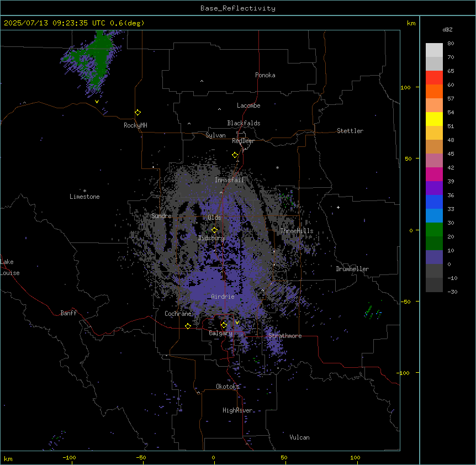Viewport: 476px width, 465px height.
Task: Click the Banff label
Action: 68,313
